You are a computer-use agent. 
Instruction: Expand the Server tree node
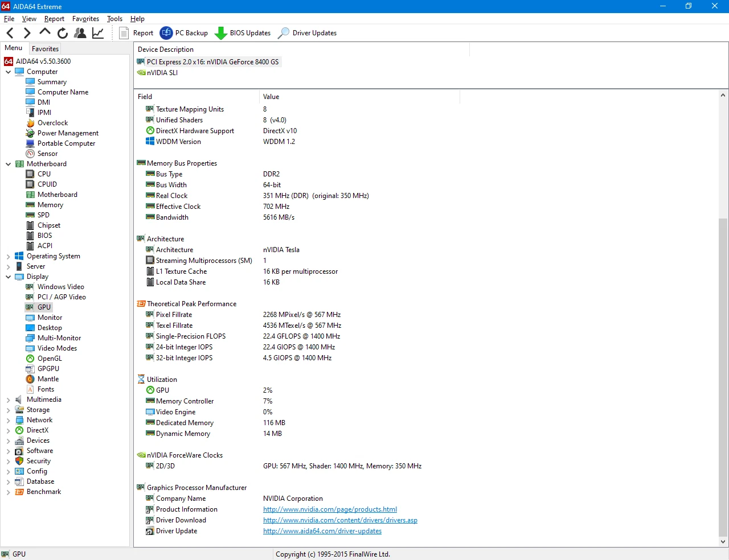click(x=8, y=266)
